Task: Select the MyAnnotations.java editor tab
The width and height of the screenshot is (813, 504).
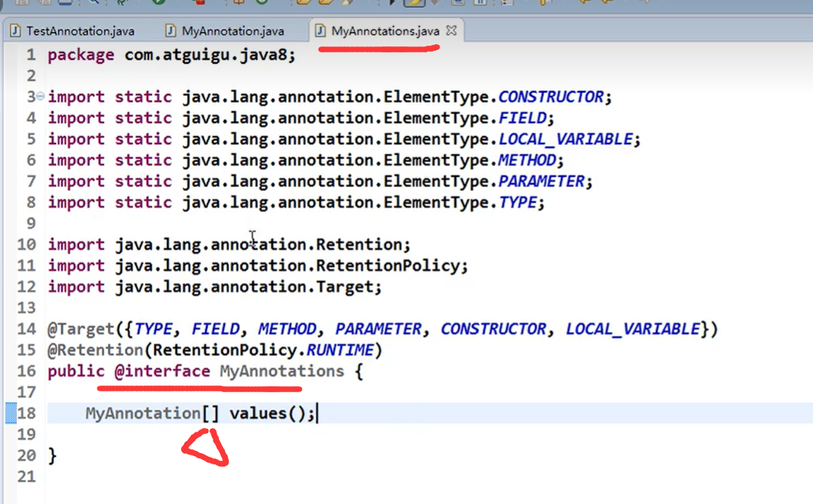Action: point(385,31)
